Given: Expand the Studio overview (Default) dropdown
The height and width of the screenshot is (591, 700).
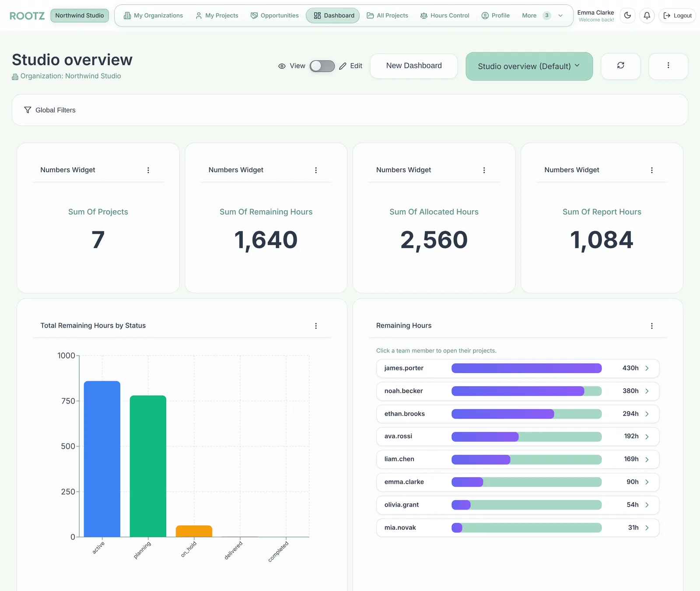Looking at the screenshot, I should point(529,66).
